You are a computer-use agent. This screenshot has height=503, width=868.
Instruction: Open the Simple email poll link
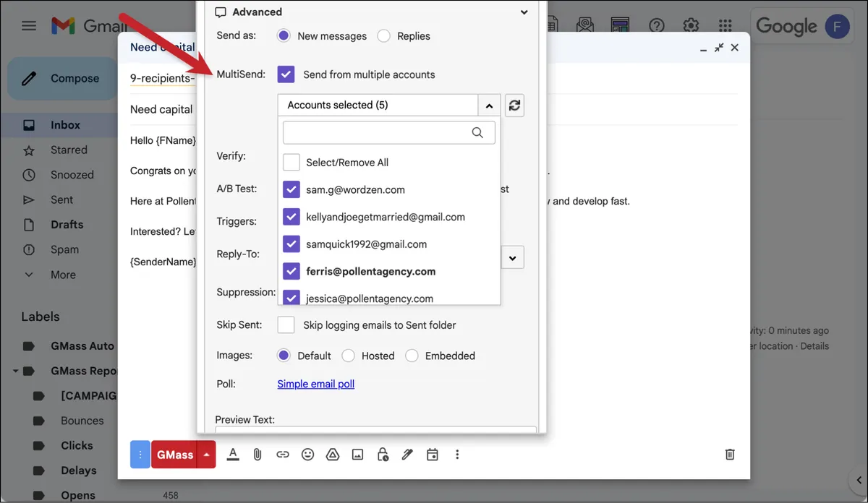pyautogui.click(x=316, y=384)
